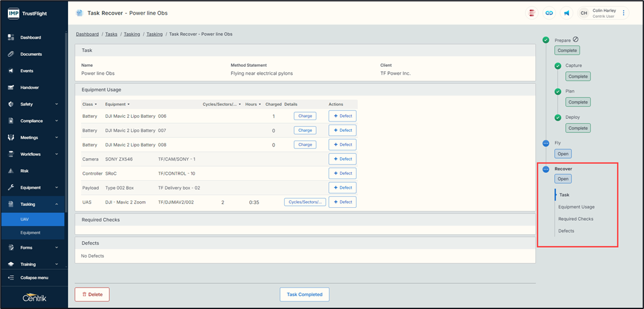Click the red database icon in header
The image size is (644, 309).
tap(532, 13)
